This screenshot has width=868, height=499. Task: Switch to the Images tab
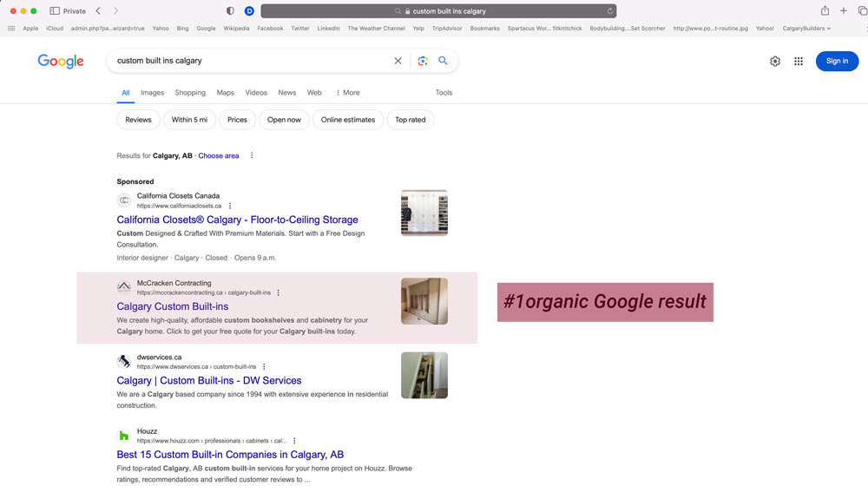point(152,93)
